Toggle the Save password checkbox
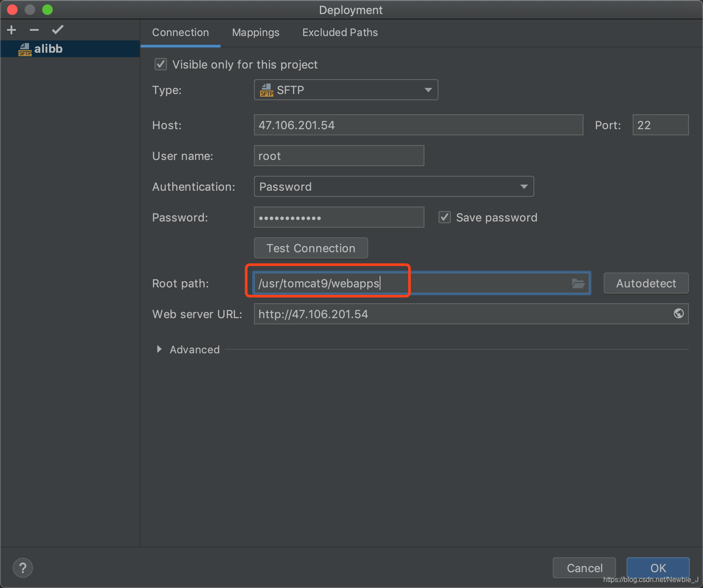 445,217
